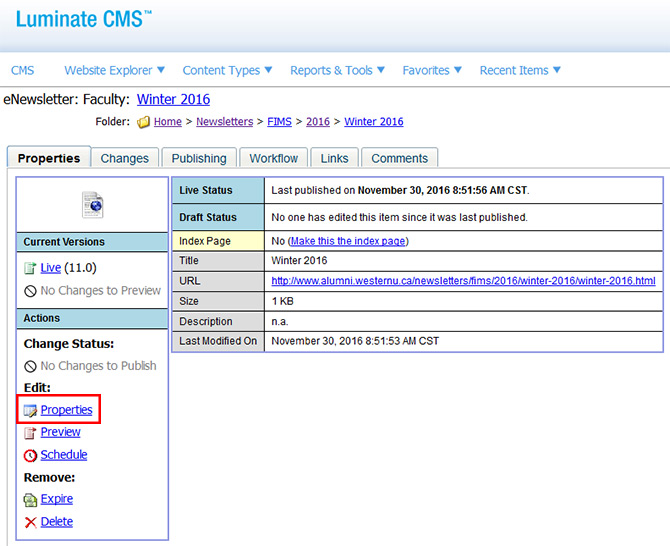This screenshot has width=670, height=546.
Task: Click the red Delete X icon
Action: 30,522
